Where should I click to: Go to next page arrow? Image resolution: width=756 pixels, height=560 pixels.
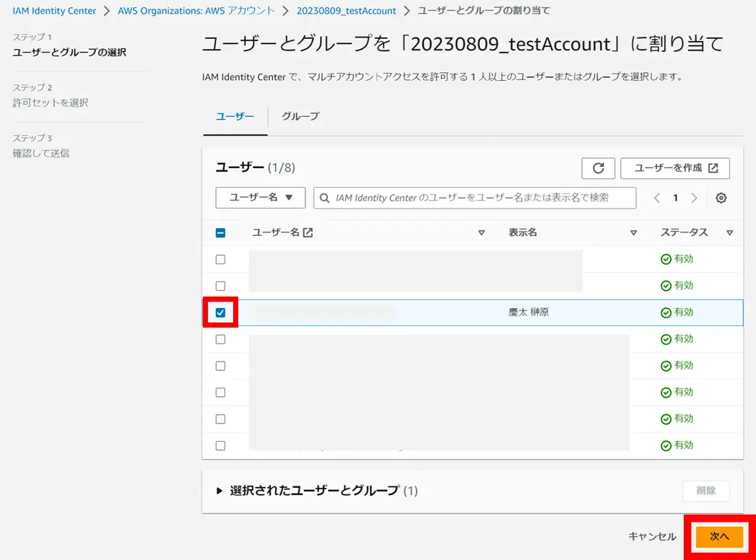click(695, 198)
